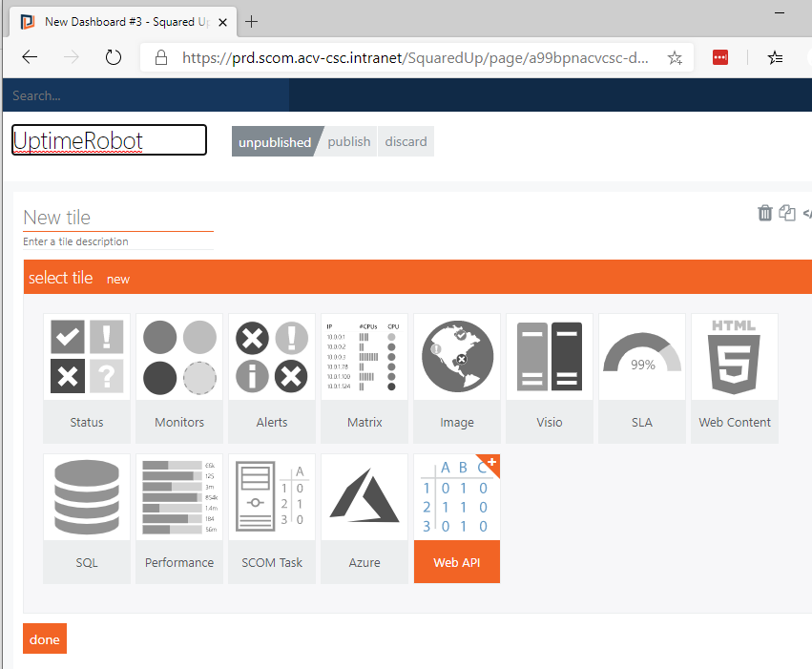Close the New Dashboard #3 tab
812x669 pixels.
coord(222,22)
